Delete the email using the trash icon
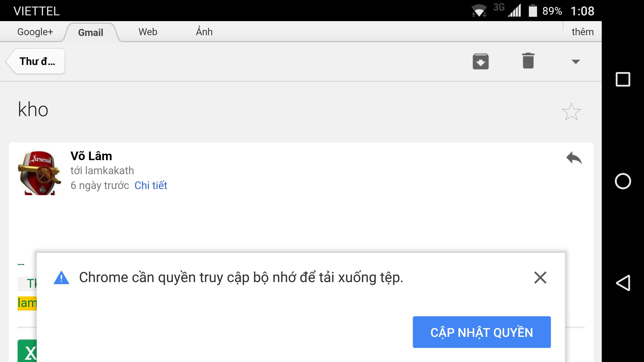Image resolution: width=644 pixels, height=362 pixels. coord(528,61)
